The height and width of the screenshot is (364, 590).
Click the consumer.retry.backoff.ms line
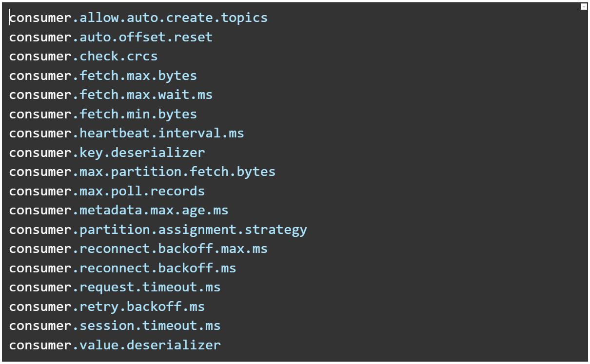coord(107,307)
